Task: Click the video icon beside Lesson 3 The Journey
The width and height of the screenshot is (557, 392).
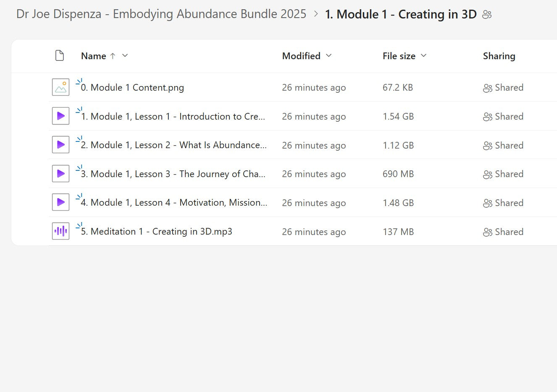Action: [60, 174]
